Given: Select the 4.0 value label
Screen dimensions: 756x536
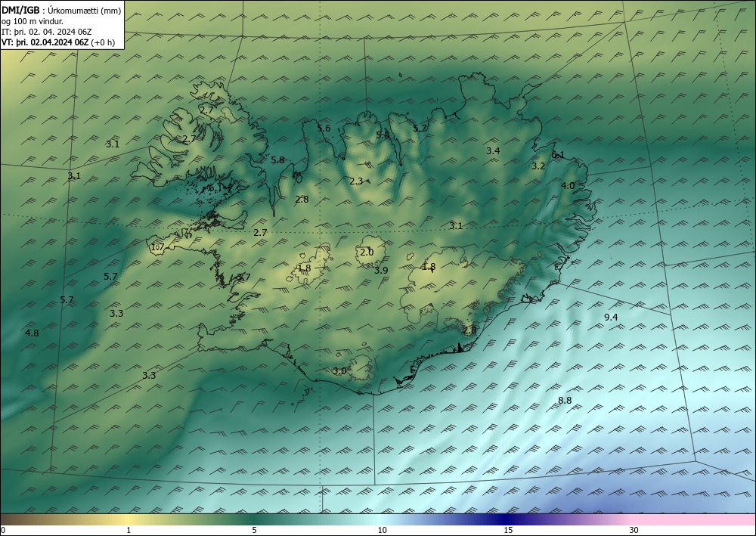Looking at the screenshot, I should [x=568, y=185].
